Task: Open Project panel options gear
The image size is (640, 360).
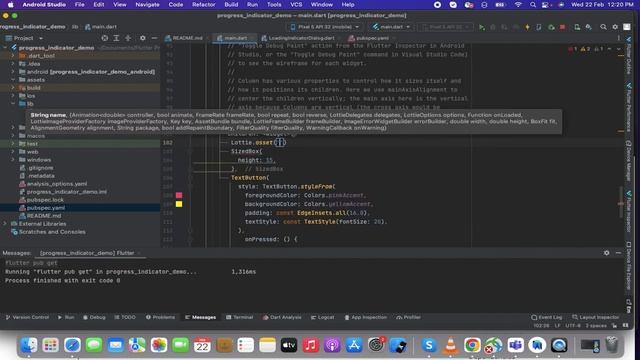Action: point(142,38)
